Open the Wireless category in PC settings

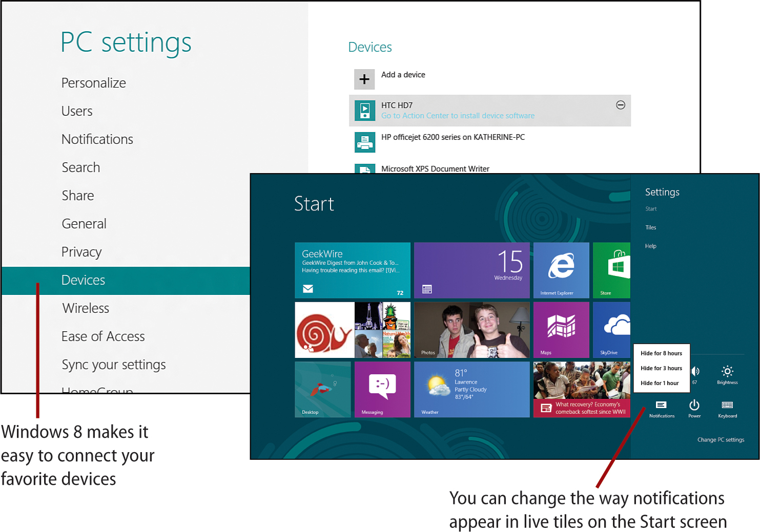pyautogui.click(x=86, y=308)
